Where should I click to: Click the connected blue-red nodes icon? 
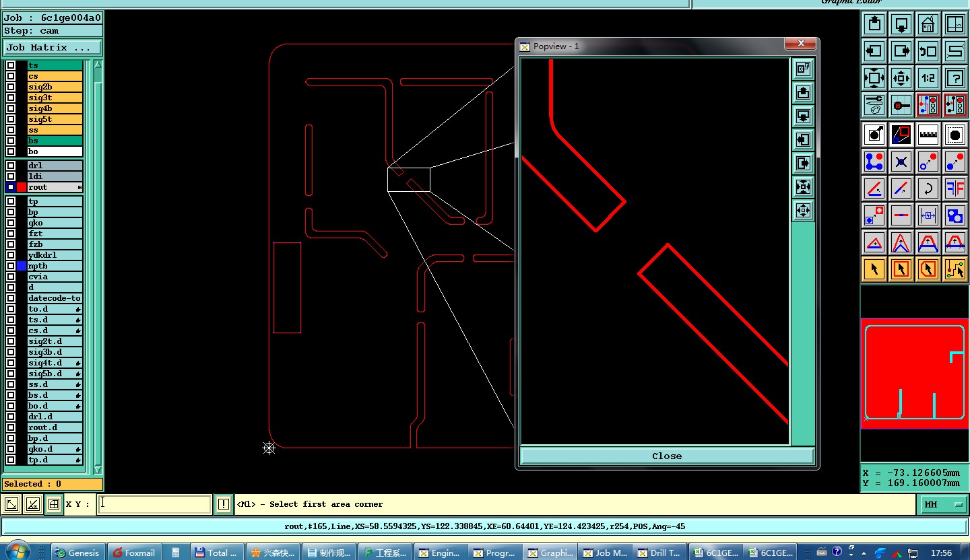click(x=874, y=162)
